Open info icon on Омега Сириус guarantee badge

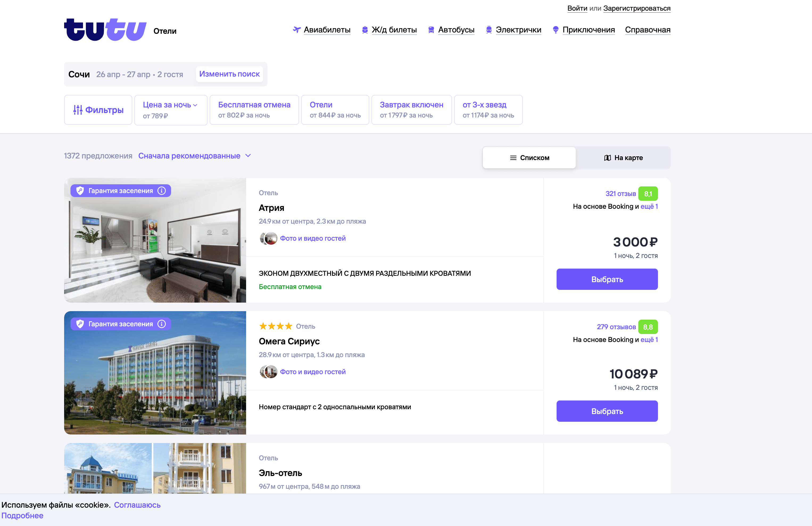tap(162, 324)
